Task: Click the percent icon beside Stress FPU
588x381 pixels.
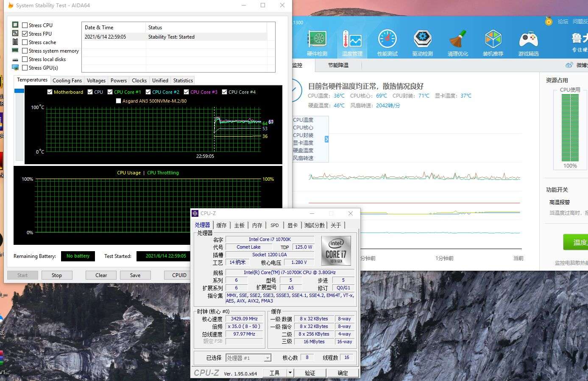Action: [x=15, y=34]
